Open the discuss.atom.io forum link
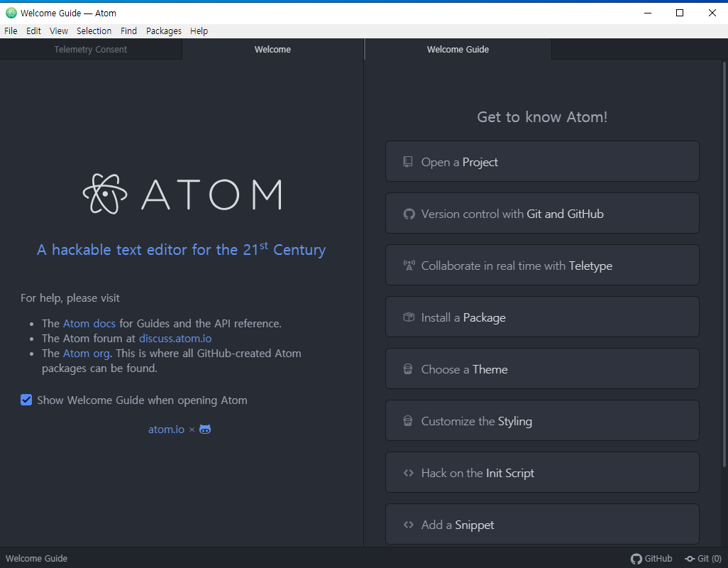This screenshot has width=728, height=568. (175, 338)
